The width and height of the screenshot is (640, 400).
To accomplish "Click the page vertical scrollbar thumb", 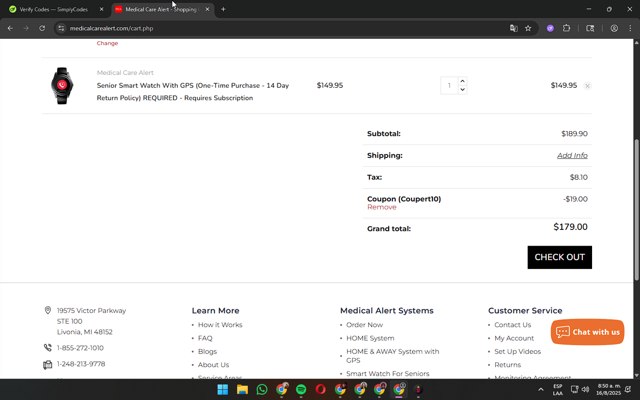I will click(636, 210).
